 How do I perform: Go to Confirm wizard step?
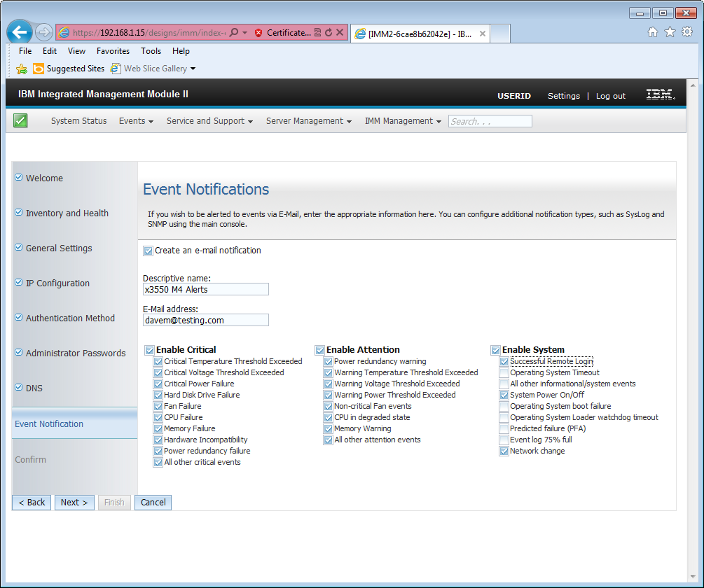coord(31,459)
